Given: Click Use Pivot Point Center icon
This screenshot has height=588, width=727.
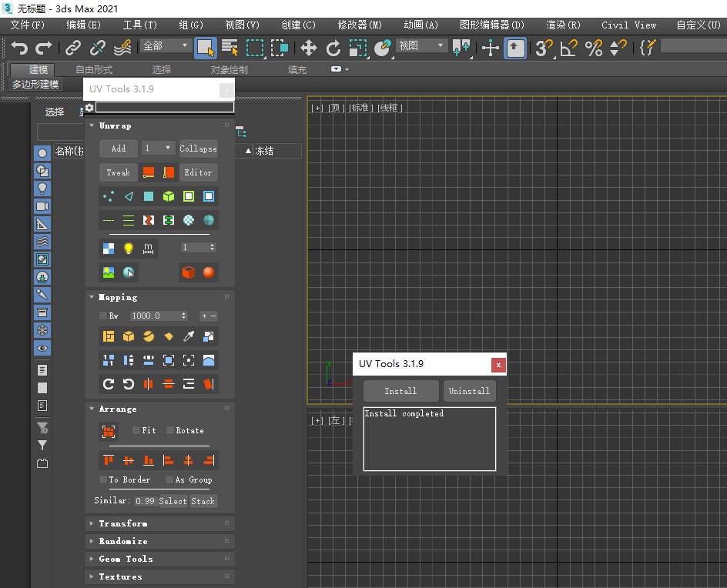Looking at the screenshot, I should pos(461,48).
